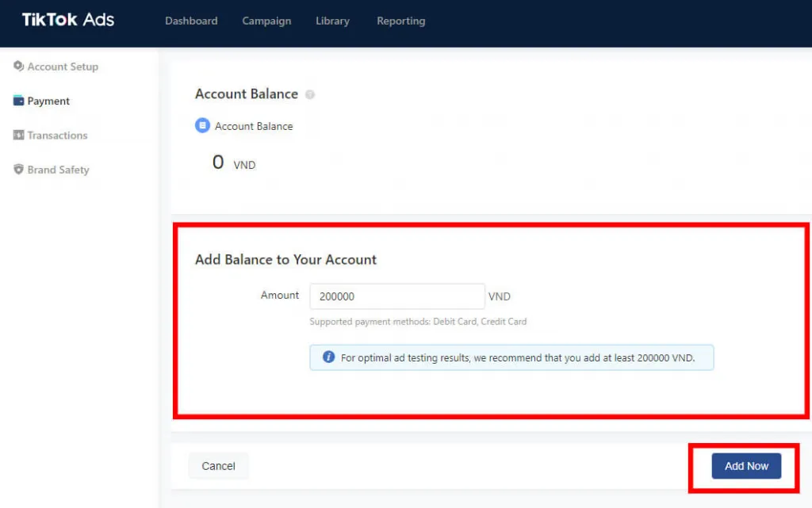This screenshot has height=508, width=812.
Task: Click the Transactions icon in sidebar
Action: 19,136
